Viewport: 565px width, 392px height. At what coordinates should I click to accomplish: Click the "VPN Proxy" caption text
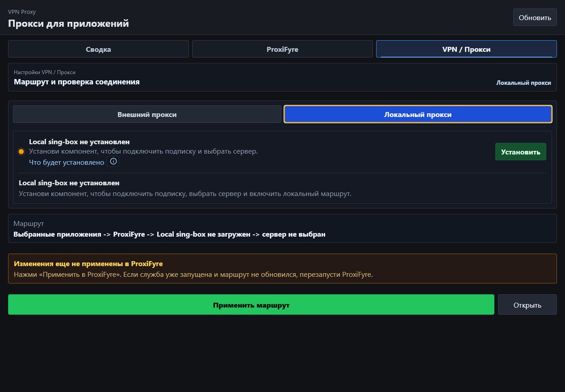(x=22, y=12)
